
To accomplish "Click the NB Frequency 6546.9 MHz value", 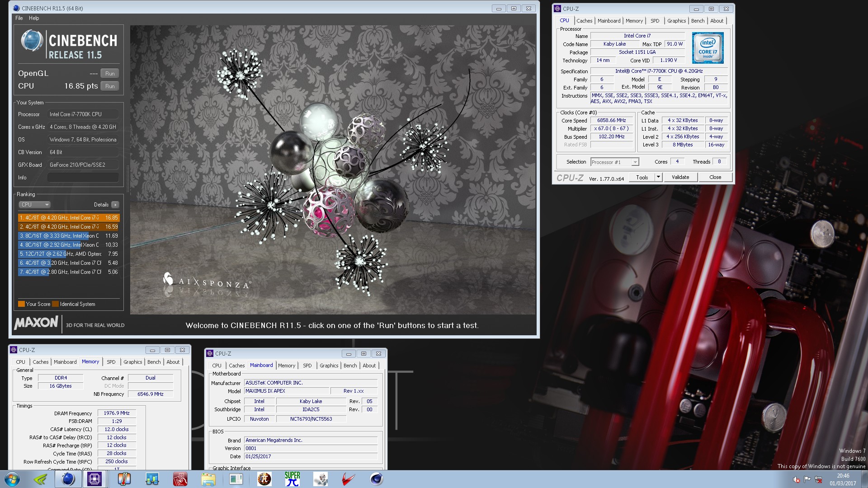I will [x=151, y=394].
